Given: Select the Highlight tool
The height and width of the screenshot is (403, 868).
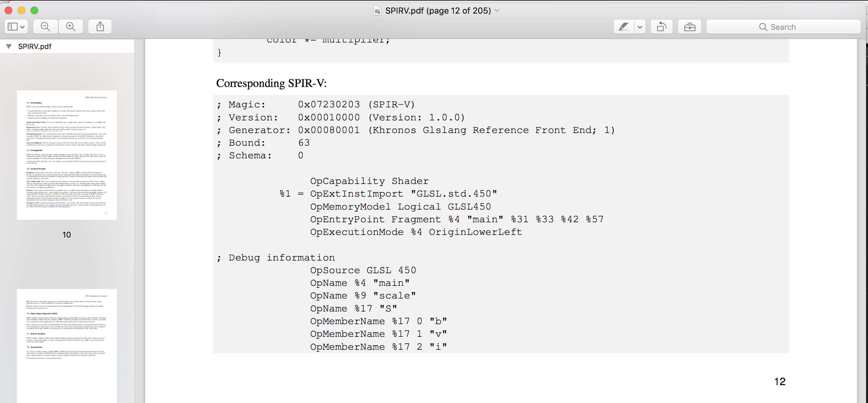Looking at the screenshot, I should pos(623,27).
